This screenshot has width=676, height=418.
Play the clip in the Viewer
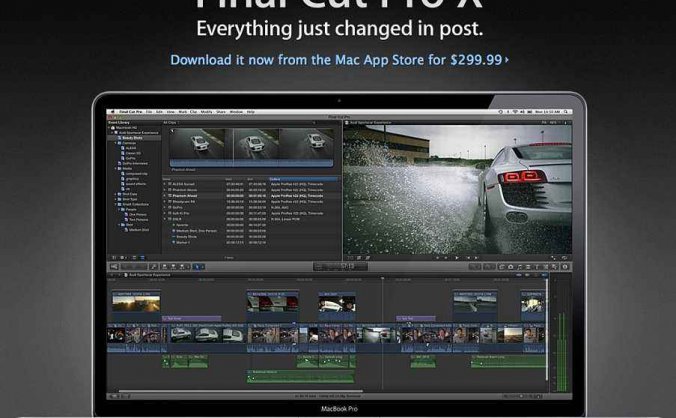[x=457, y=258]
